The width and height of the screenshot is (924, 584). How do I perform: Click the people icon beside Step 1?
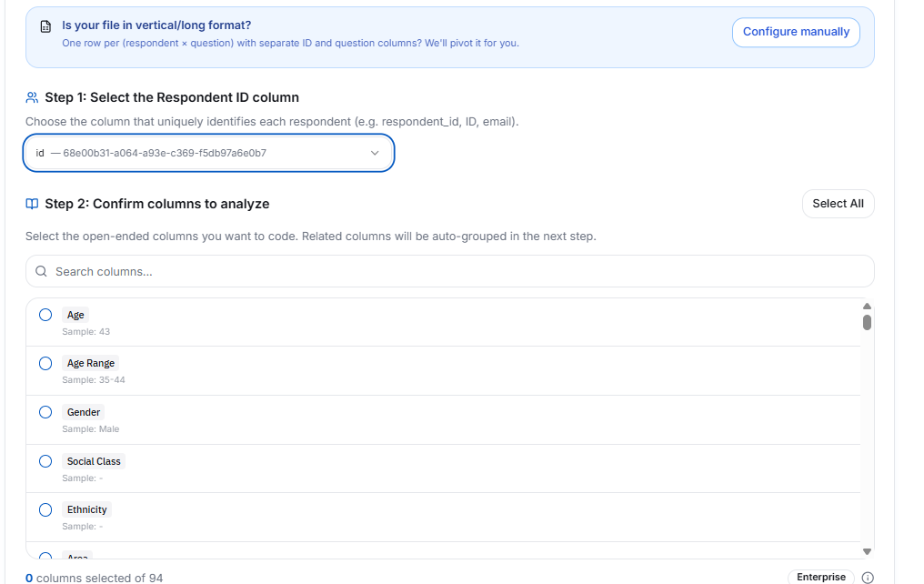[x=33, y=97]
